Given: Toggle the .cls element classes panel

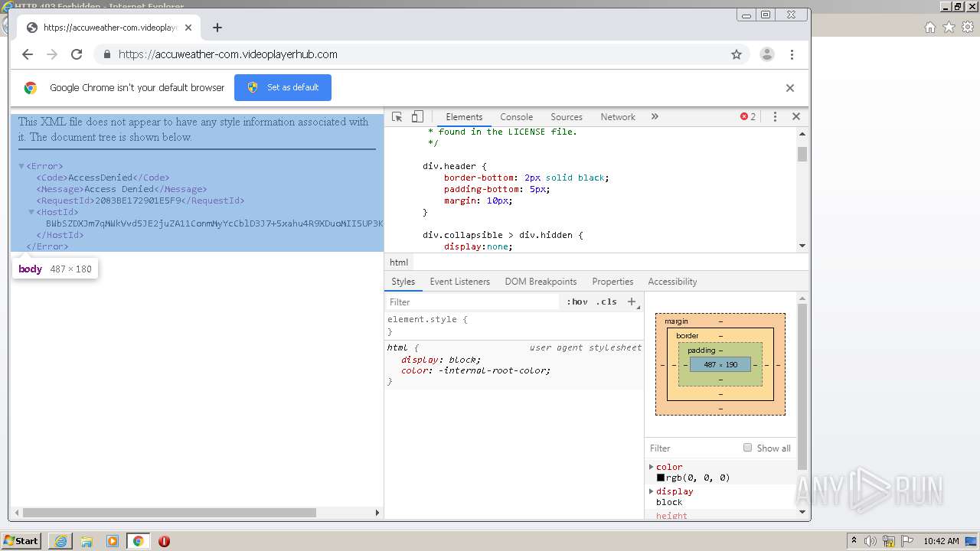Looking at the screenshot, I should (606, 302).
